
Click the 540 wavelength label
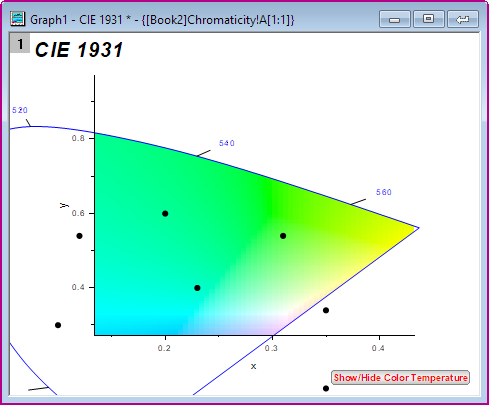click(227, 143)
